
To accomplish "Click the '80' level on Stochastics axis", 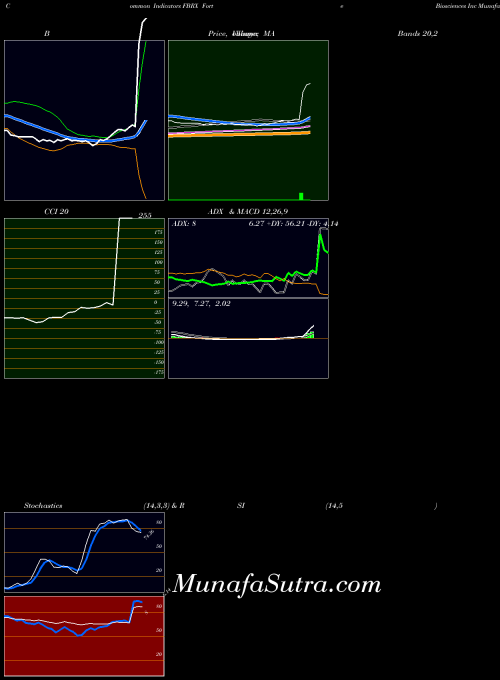I will [x=159, y=523].
